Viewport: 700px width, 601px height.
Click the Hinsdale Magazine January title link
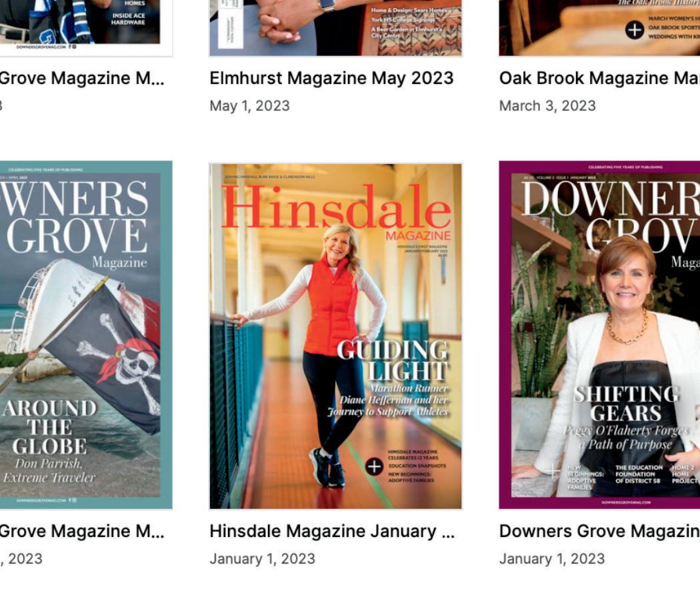(332, 531)
